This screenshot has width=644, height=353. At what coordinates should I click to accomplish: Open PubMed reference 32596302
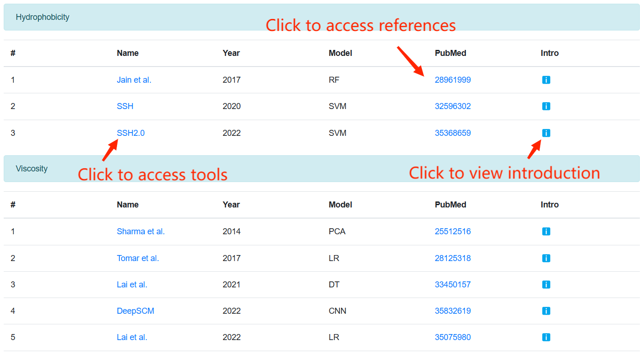[x=453, y=106]
